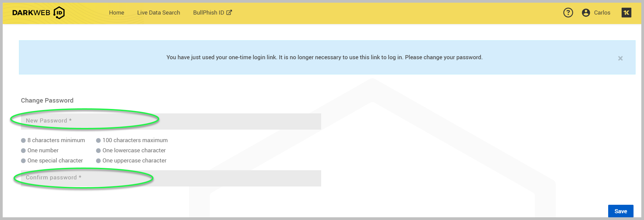
Task: Open the Home page
Action: (x=116, y=13)
